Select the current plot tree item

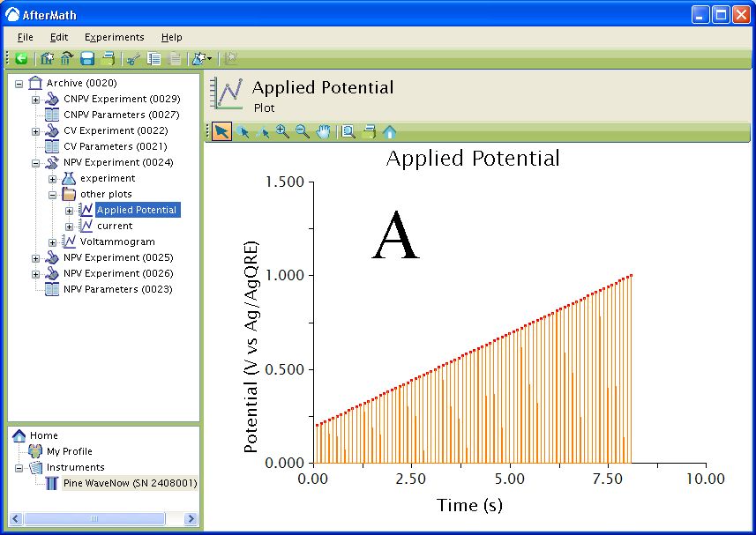(x=115, y=226)
